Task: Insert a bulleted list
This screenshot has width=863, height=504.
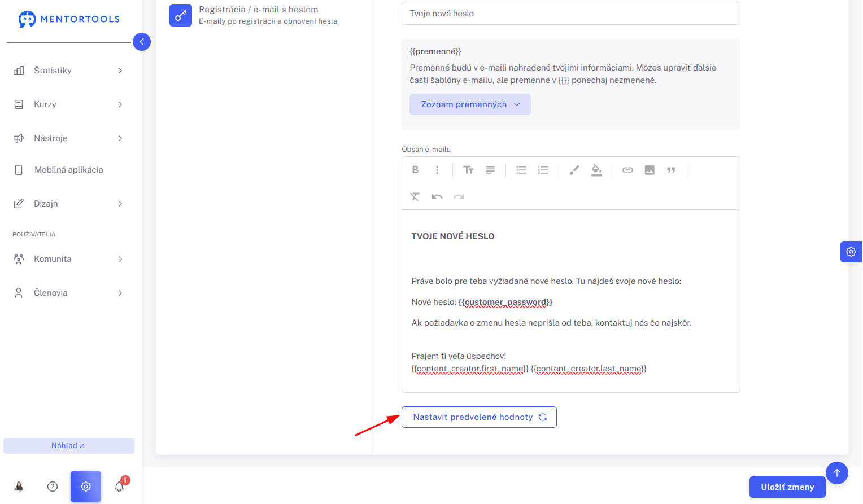Action: 521,170
